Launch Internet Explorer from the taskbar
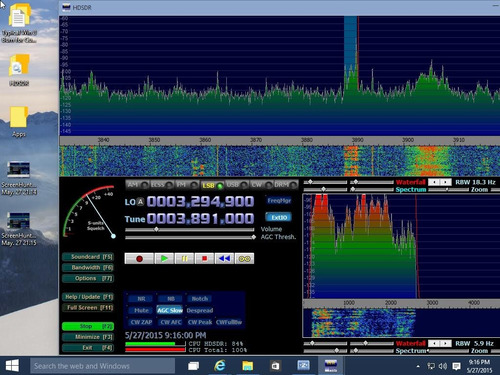 click(x=220, y=366)
